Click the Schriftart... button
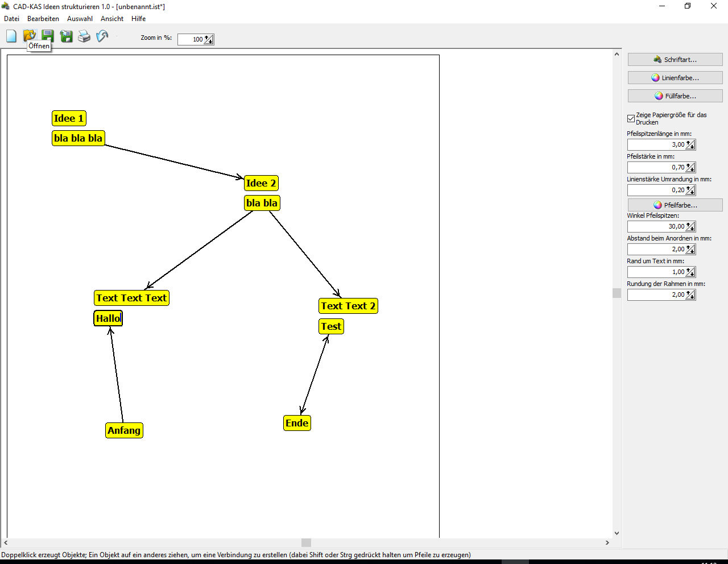 pos(675,60)
